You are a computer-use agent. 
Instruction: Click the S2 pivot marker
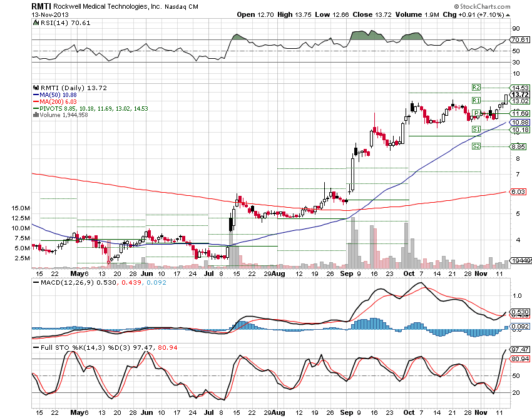(476, 146)
